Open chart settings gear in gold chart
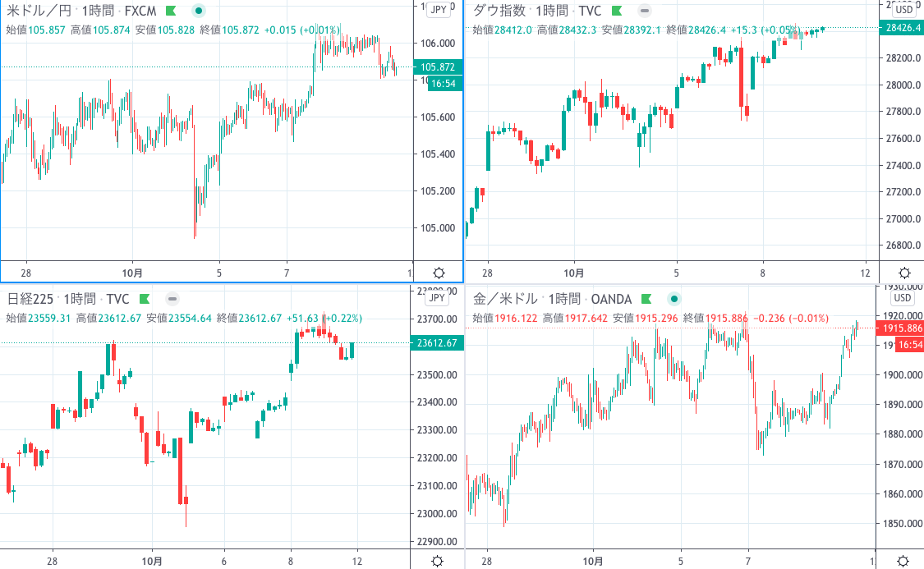Image resolution: width=924 pixels, height=569 pixels. click(x=903, y=561)
